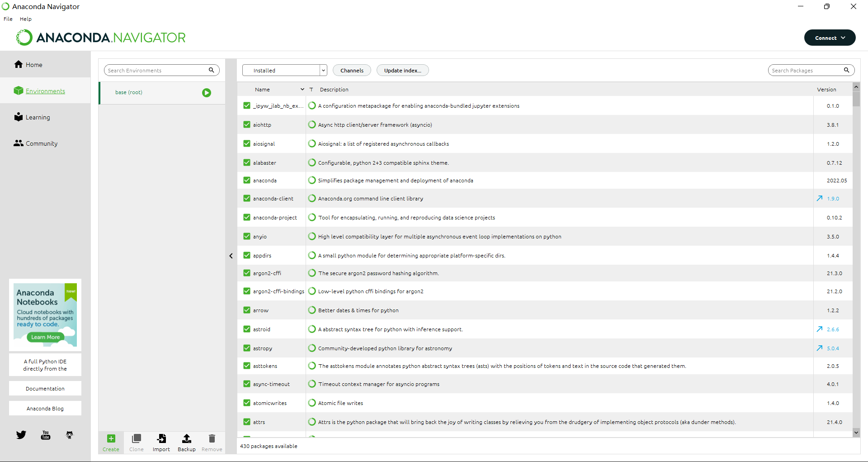The image size is (868, 462).
Task: Open the File menu
Action: pyautogui.click(x=8, y=19)
